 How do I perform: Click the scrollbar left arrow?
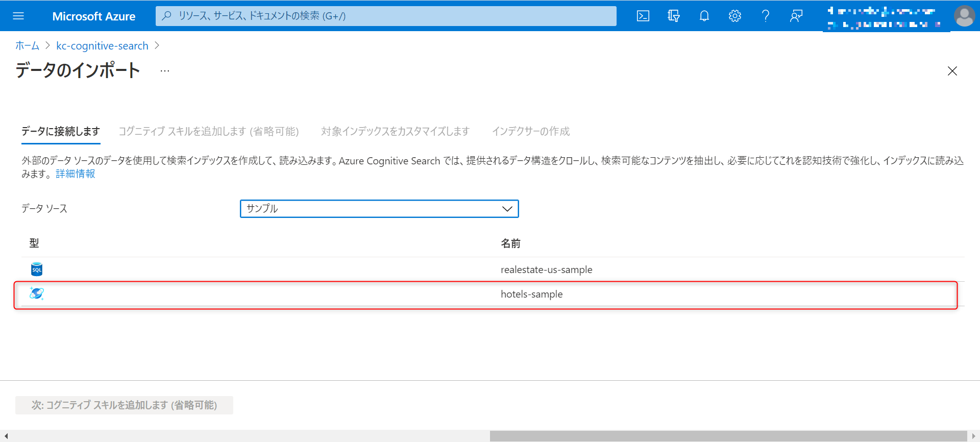6,436
